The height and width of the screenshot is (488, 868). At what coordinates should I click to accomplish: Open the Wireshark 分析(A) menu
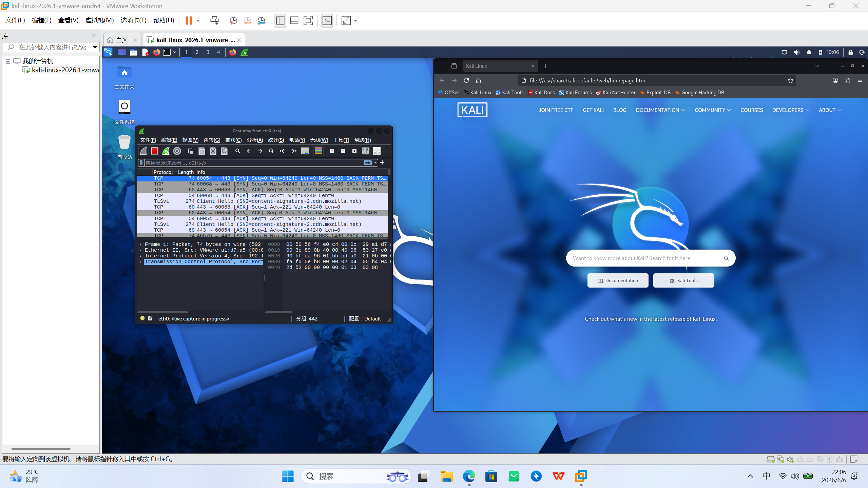click(255, 140)
